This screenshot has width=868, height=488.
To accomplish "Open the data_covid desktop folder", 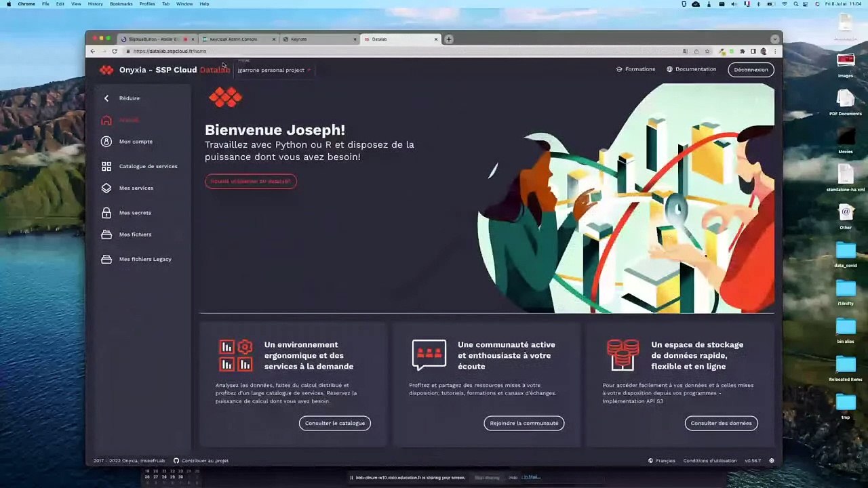I will 846,253.
